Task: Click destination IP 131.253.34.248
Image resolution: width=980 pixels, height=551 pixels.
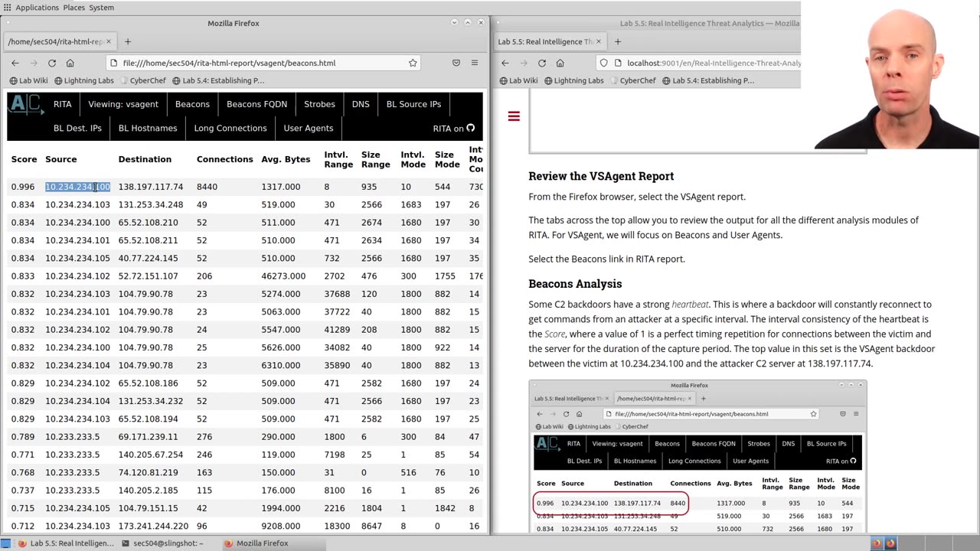Action: (151, 204)
